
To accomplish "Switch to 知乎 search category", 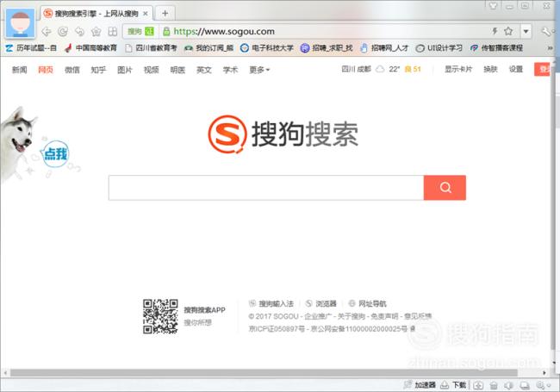I will click(98, 70).
